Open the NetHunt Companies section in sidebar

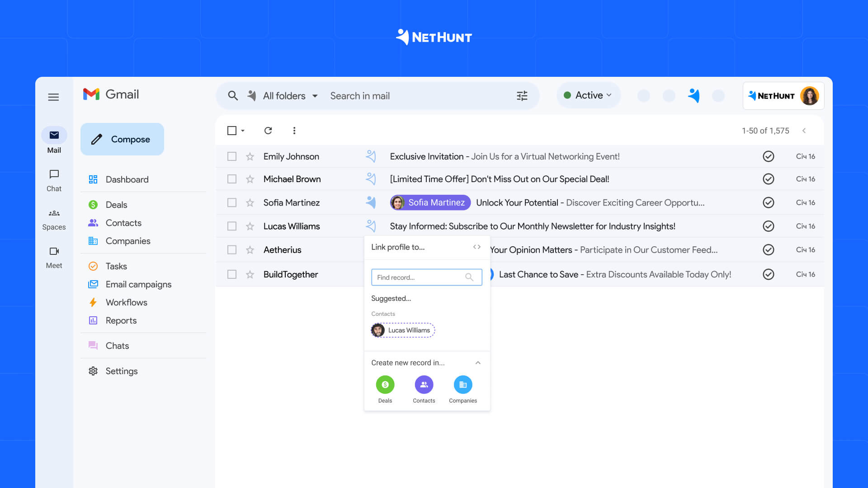(x=128, y=241)
